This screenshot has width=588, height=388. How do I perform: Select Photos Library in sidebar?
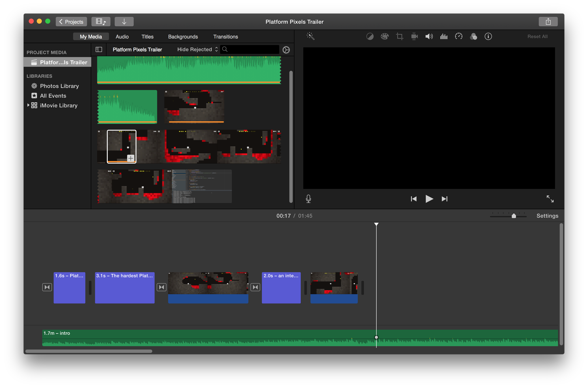tap(59, 86)
